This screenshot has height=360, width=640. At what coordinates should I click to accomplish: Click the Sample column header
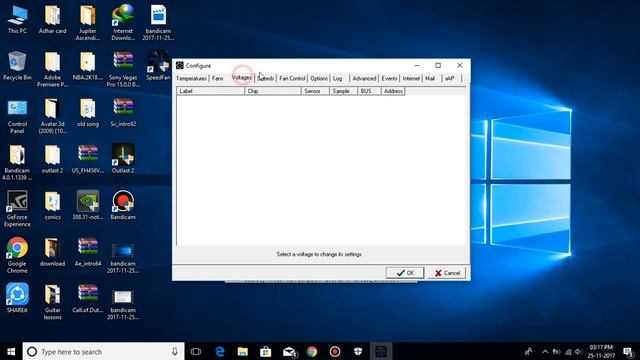pyautogui.click(x=343, y=91)
